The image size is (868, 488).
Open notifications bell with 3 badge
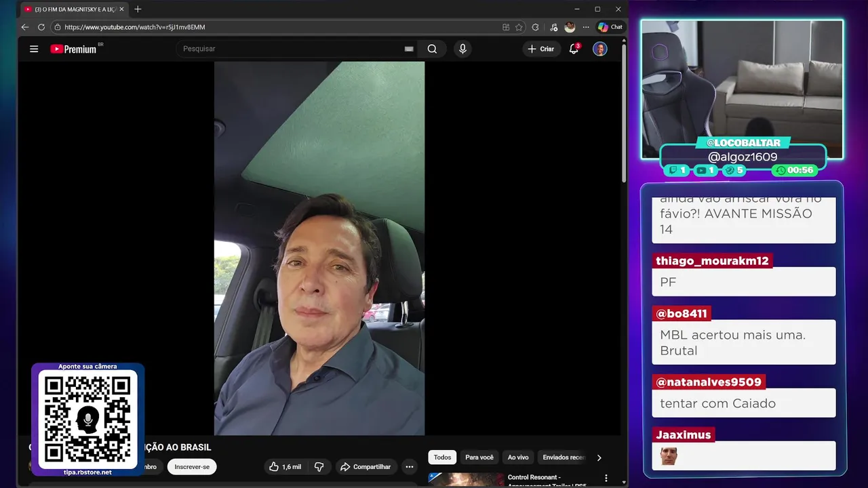574,49
